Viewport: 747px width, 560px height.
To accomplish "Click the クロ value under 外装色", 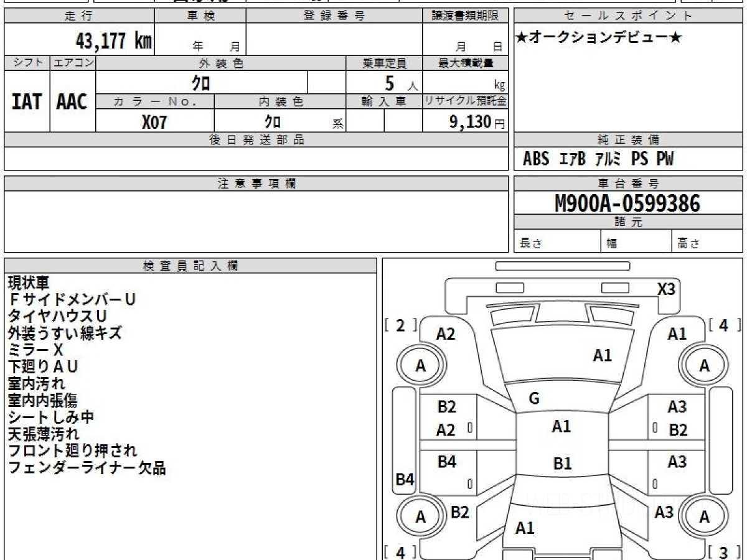I will (x=201, y=83).
